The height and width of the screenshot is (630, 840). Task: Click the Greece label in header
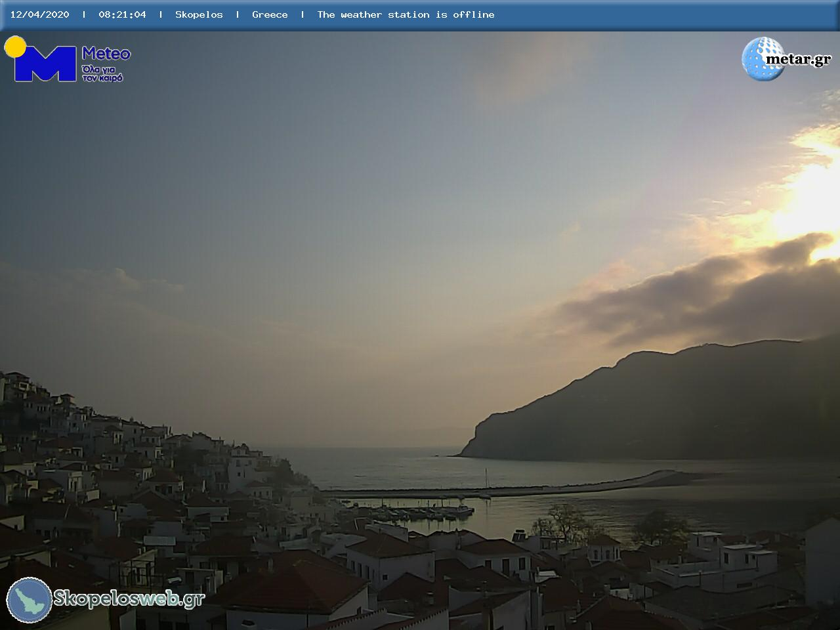270,14
